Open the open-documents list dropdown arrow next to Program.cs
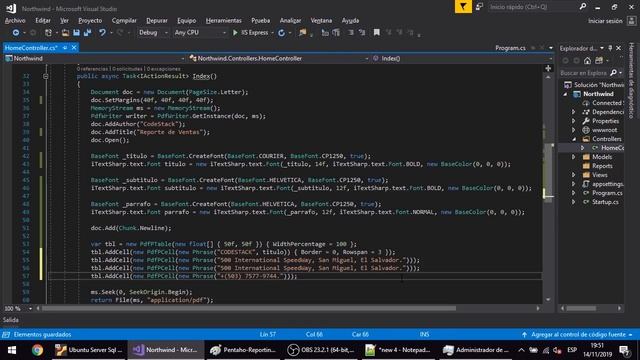The height and width of the screenshot is (360, 640). [551, 48]
